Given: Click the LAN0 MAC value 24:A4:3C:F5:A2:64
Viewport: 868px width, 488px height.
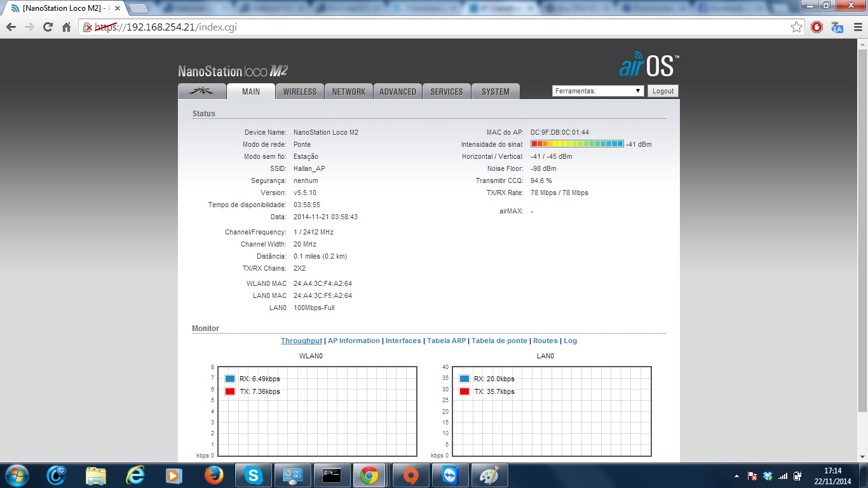Looking at the screenshot, I should point(323,295).
